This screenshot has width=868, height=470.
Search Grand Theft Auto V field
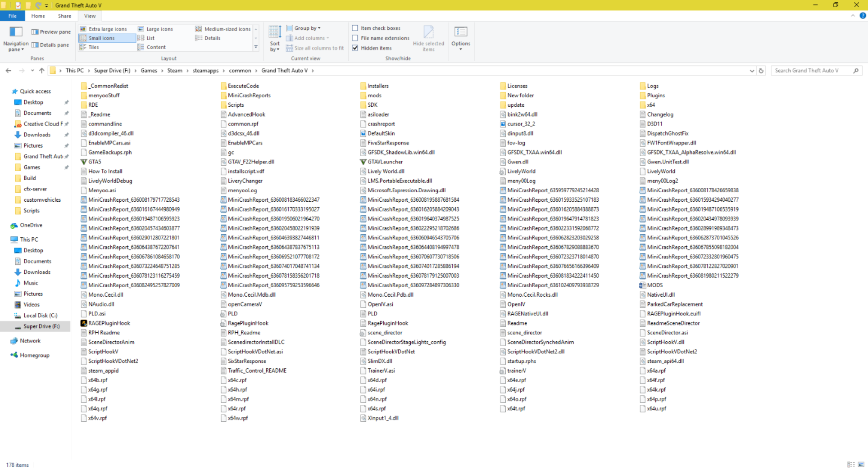tap(815, 71)
